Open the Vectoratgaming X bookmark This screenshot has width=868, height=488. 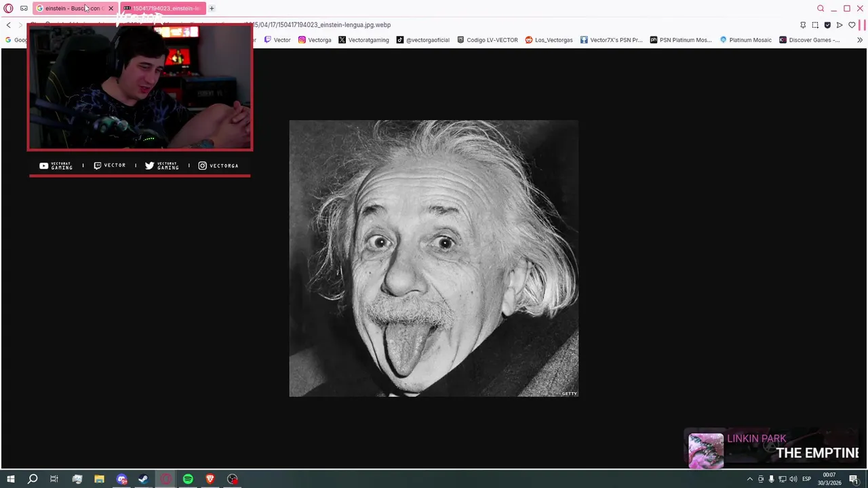(x=363, y=40)
